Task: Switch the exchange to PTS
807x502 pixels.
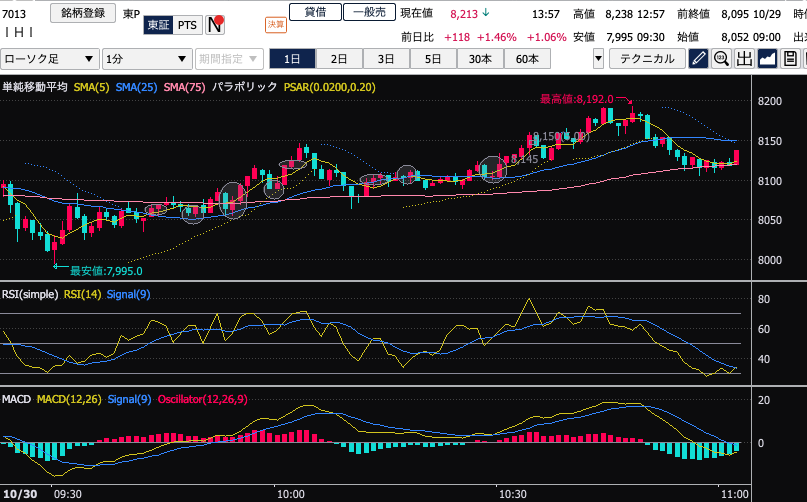Action: [188, 24]
